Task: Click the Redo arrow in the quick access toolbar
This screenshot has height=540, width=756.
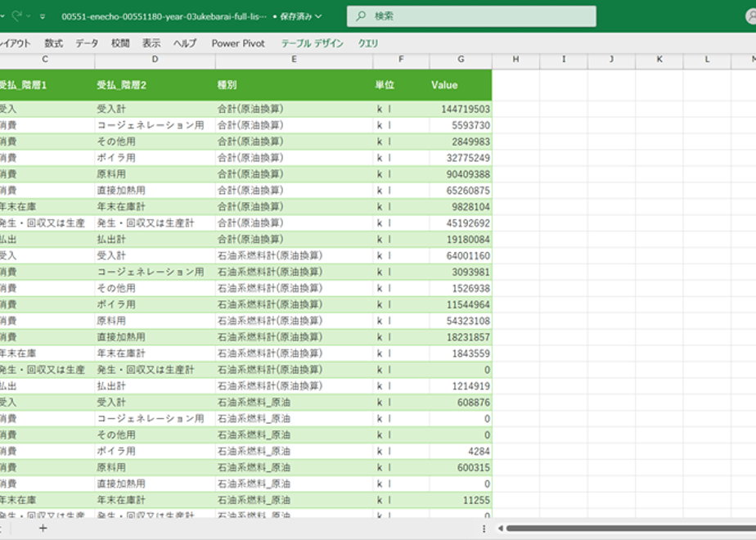Action: (x=17, y=16)
